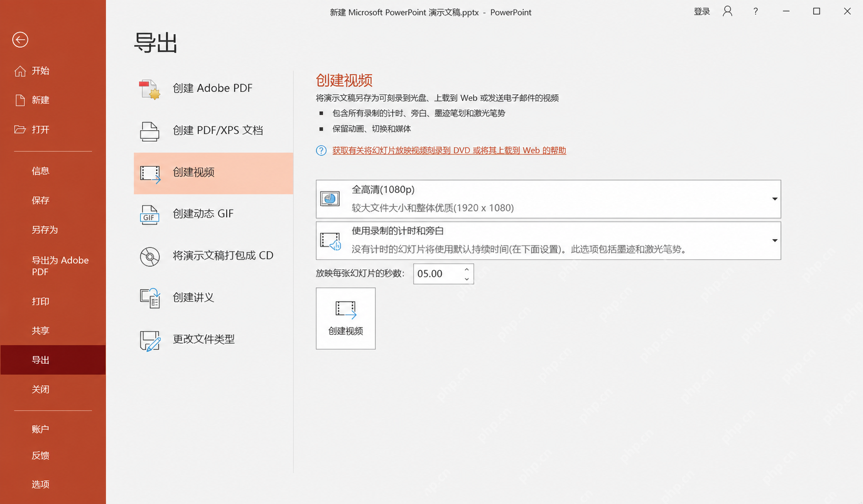Click the blue question-mark help icon before link
The image size is (863, 504).
(321, 151)
